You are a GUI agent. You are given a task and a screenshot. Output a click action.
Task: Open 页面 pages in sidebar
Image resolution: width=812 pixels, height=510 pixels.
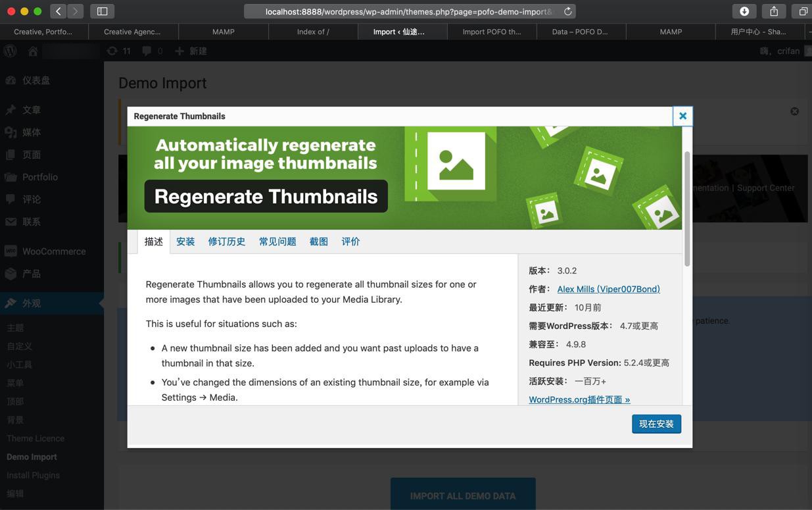point(52,155)
